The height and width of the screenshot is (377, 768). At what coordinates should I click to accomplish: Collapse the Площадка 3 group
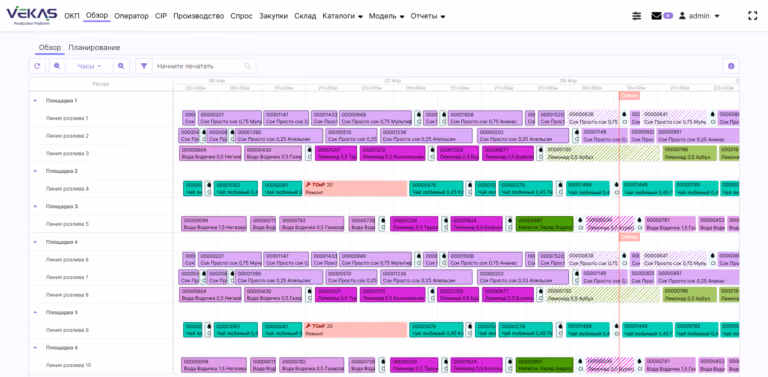(x=35, y=206)
